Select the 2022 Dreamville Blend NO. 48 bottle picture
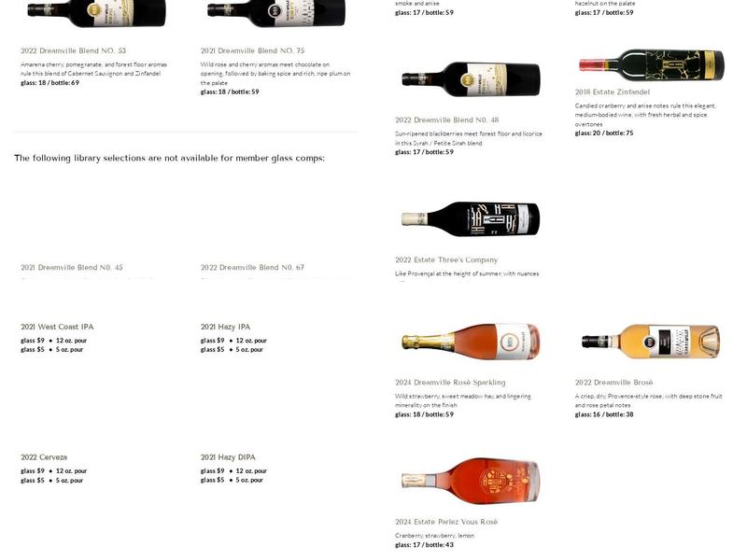Screen dimensions: 747x560 pyautogui.click(x=472, y=79)
